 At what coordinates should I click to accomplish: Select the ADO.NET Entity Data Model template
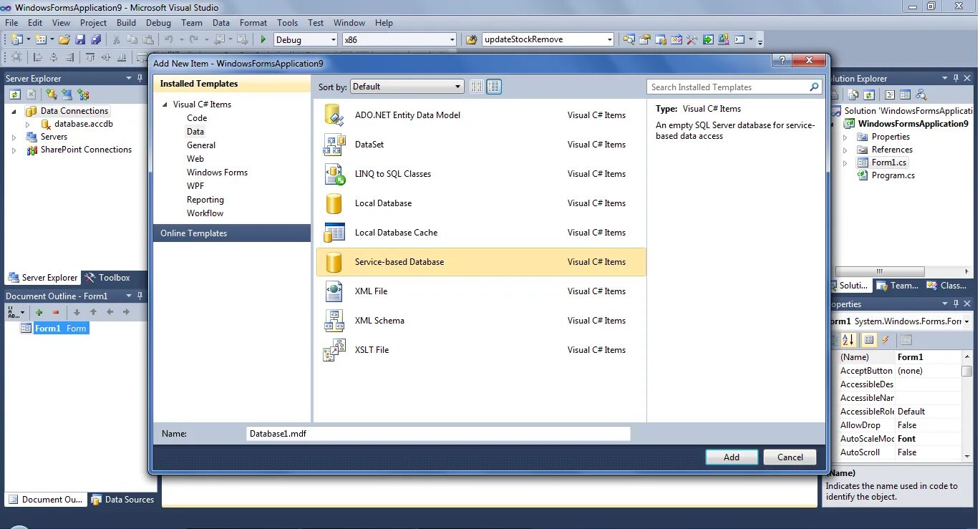click(x=481, y=115)
